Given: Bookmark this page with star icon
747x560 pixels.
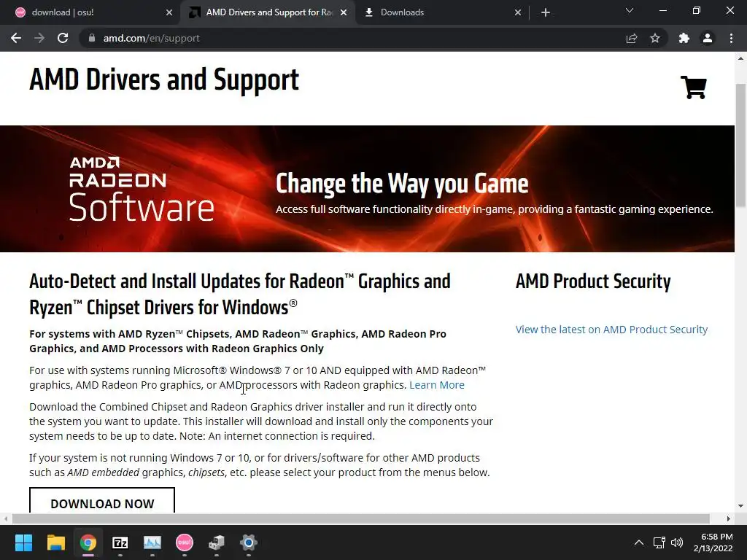Looking at the screenshot, I should (x=655, y=38).
